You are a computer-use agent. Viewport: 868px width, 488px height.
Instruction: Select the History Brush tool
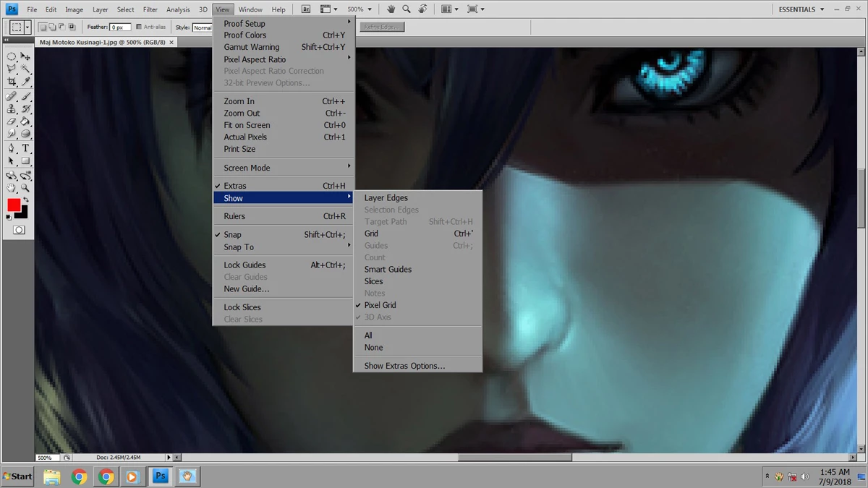pyautogui.click(x=25, y=108)
